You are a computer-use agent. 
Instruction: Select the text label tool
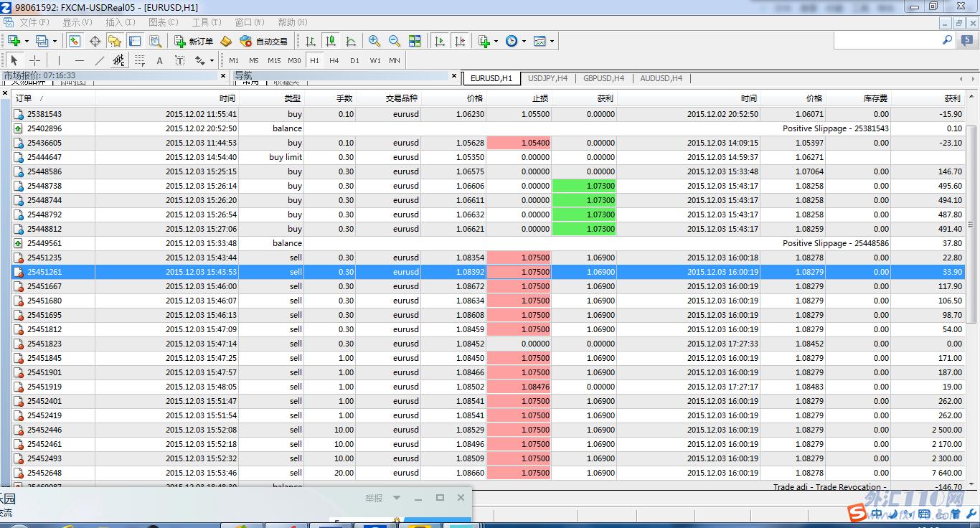(x=180, y=61)
